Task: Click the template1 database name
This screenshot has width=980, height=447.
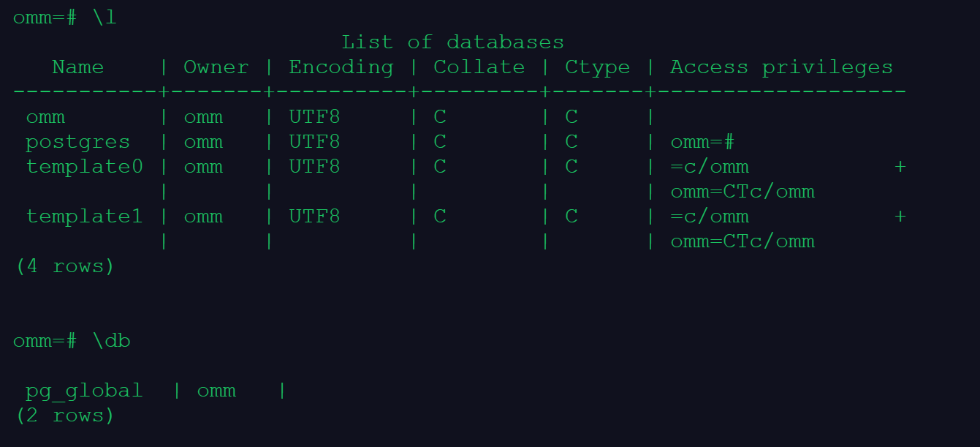Action: point(84,217)
